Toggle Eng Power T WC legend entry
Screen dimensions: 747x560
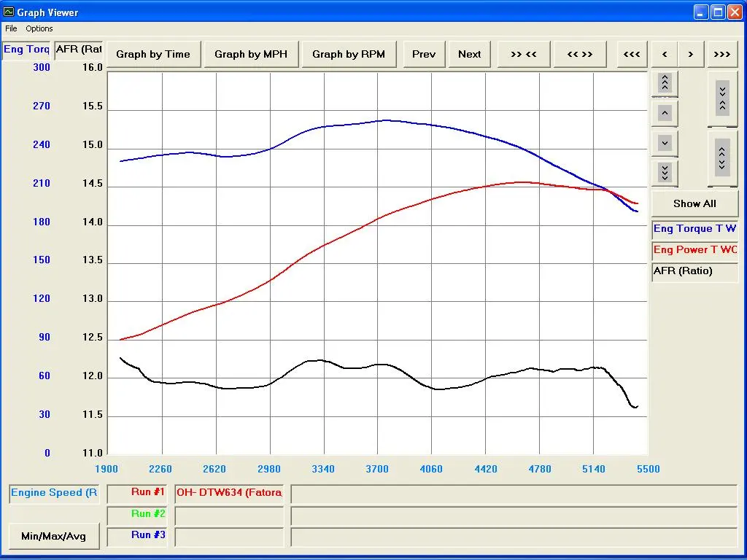pos(694,251)
